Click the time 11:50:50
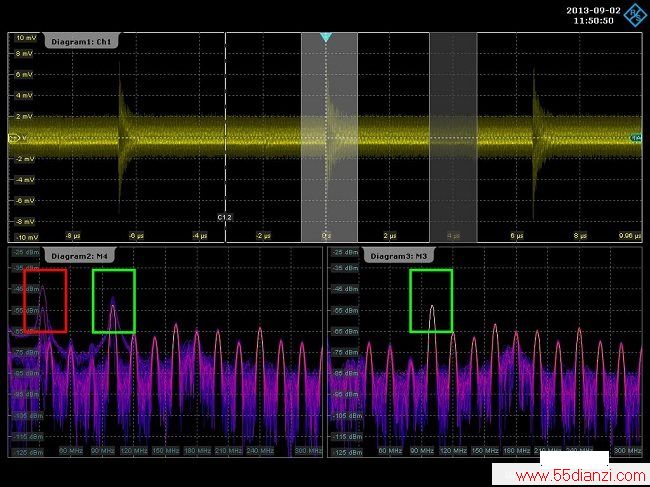This screenshot has width=650, height=487. pyautogui.click(x=593, y=21)
